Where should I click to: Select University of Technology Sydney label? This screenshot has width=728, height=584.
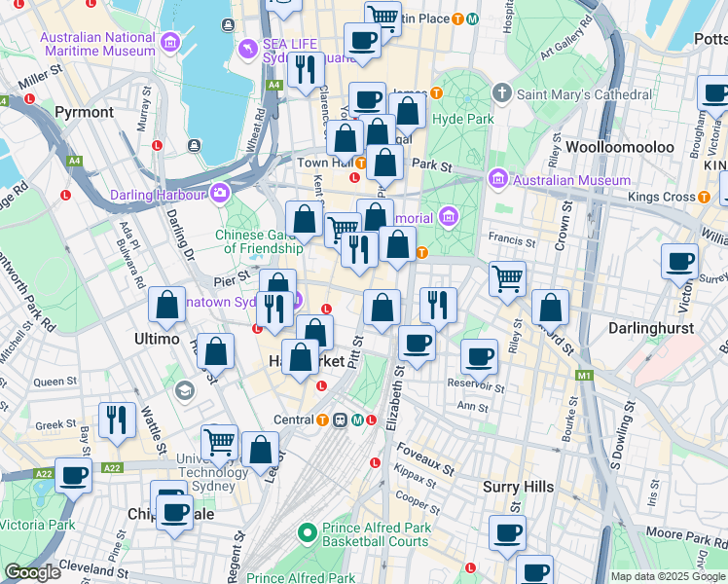pyautogui.click(x=213, y=473)
